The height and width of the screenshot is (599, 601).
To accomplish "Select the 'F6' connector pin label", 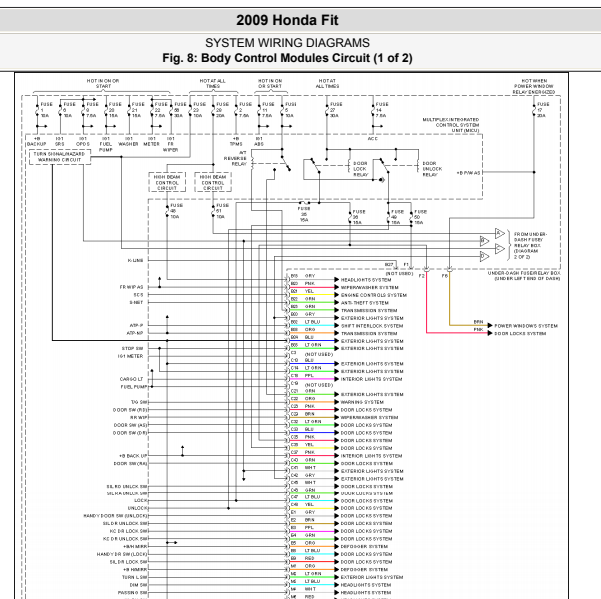I will pyautogui.click(x=445, y=276).
